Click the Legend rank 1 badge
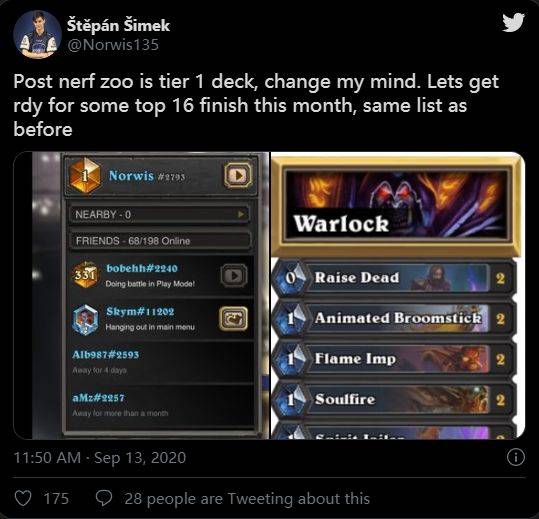This screenshot has height=519, width=539. coord(85,176)
